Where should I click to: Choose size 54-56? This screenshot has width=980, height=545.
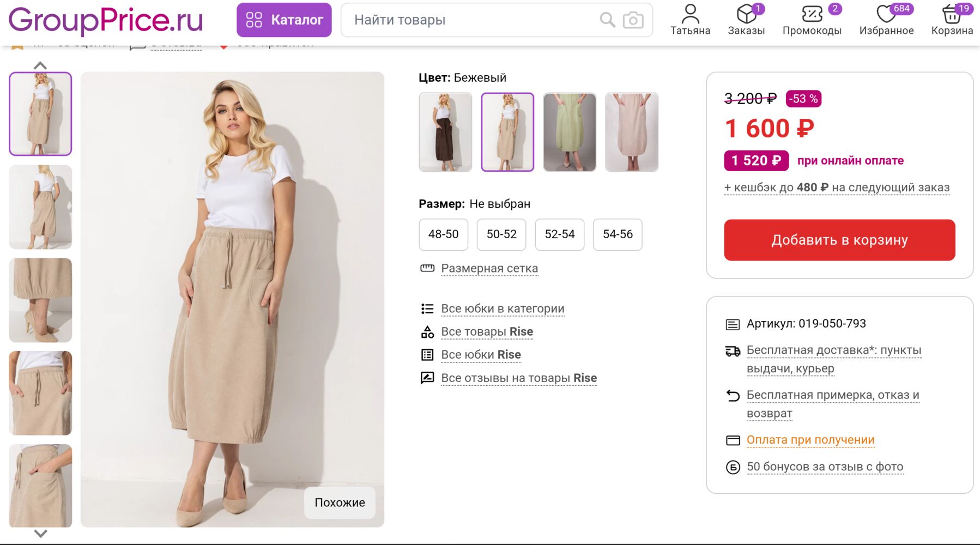[x=618, y=234]
